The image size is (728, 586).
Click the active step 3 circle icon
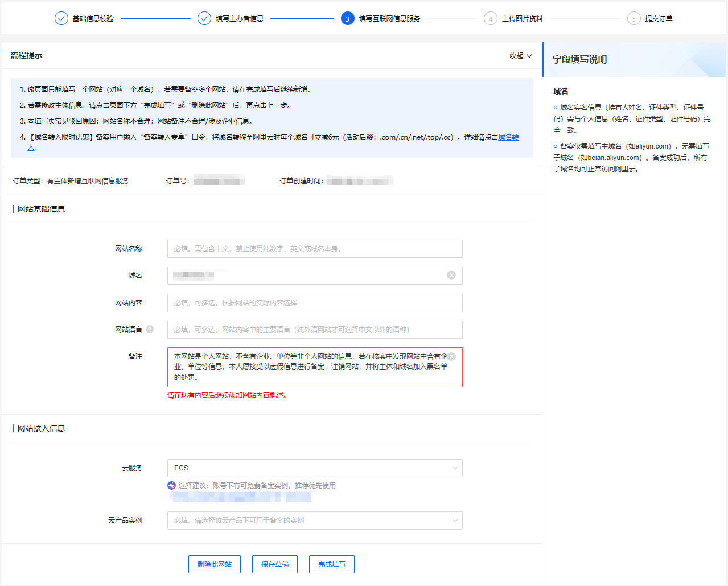point(347,19)
